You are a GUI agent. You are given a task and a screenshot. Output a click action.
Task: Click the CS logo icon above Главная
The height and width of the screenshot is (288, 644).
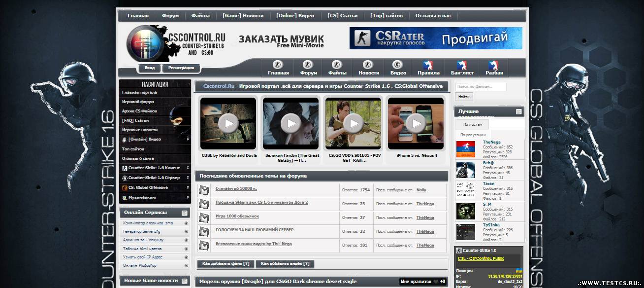278,65
